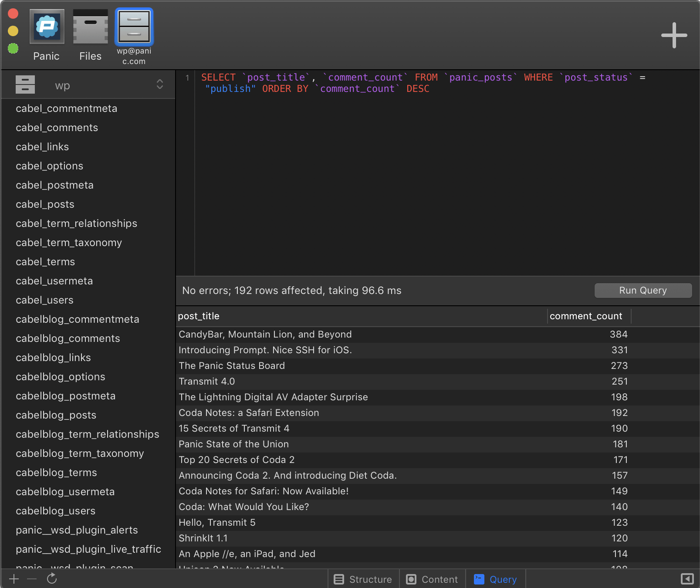This screenshot has width=700, height=588.
Task: Select the cabel_postmeta table
Action: [88, 185]
